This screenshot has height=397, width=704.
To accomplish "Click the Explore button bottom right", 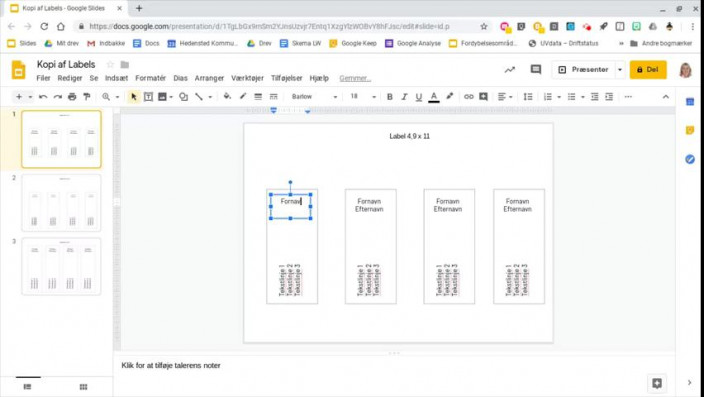I will tap(657, 383).
